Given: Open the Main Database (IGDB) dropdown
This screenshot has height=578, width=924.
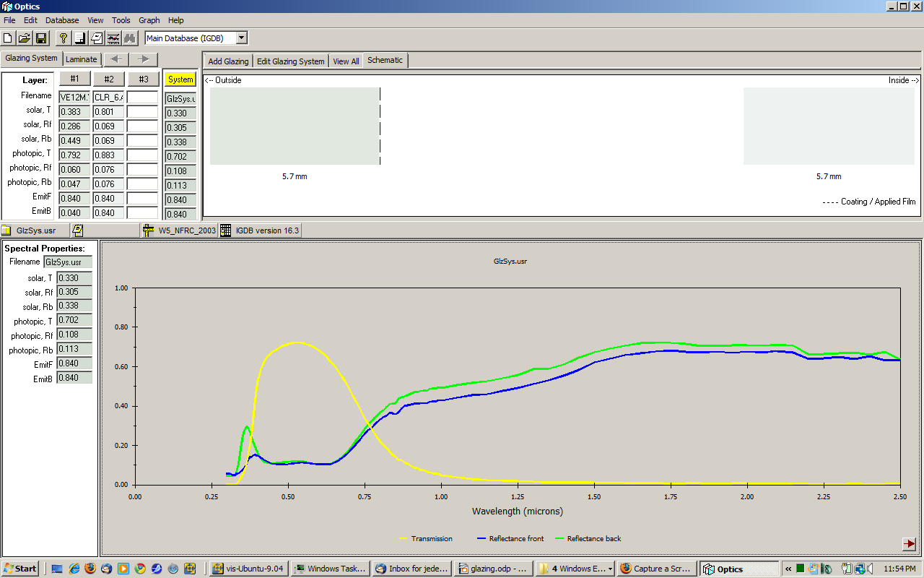Looking at the screenshot, I should [243, 38].
